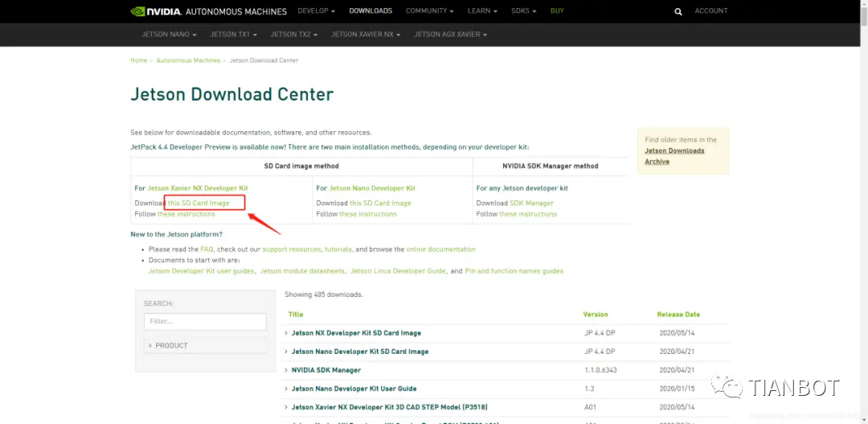Click the SDK Manager download link
This screenshot has width=868, height=424.
point(531,203)
